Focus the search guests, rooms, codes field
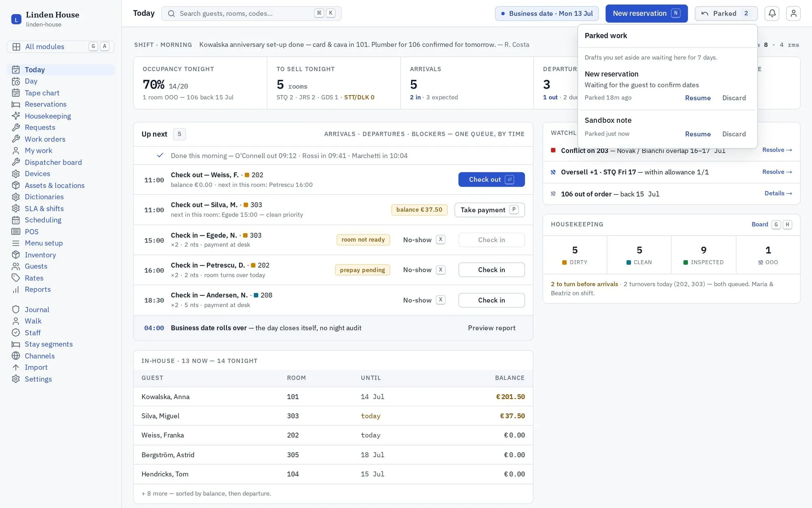Viewport: 812px width, 508px height. pyautogui.click(x=251, y=13)
